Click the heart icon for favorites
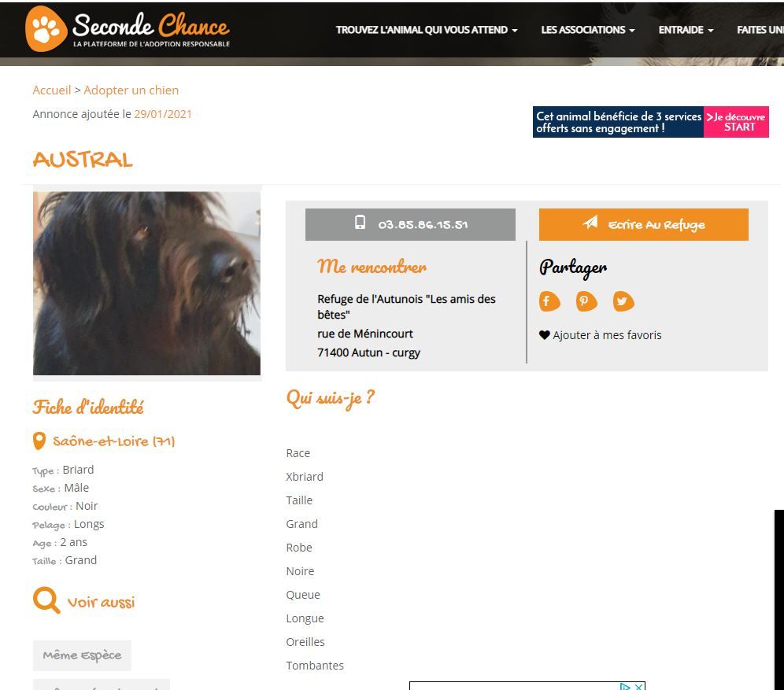 click(x=544, y=335)
